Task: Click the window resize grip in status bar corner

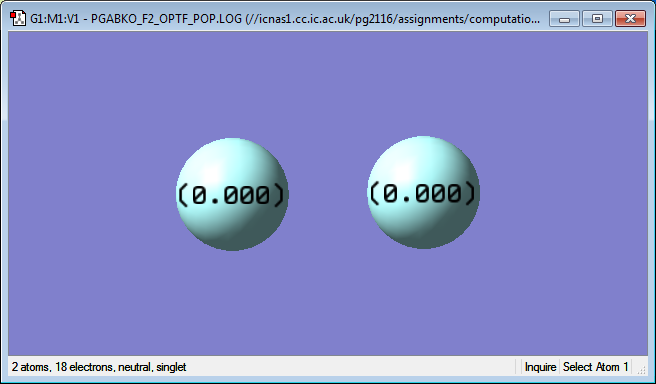Action: tap(641, 368)
